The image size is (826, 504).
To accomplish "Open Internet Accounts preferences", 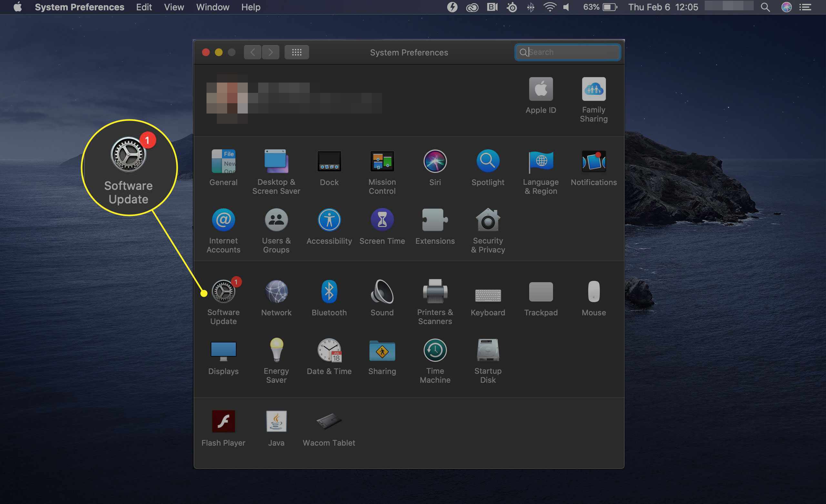I will coord(223,220).
